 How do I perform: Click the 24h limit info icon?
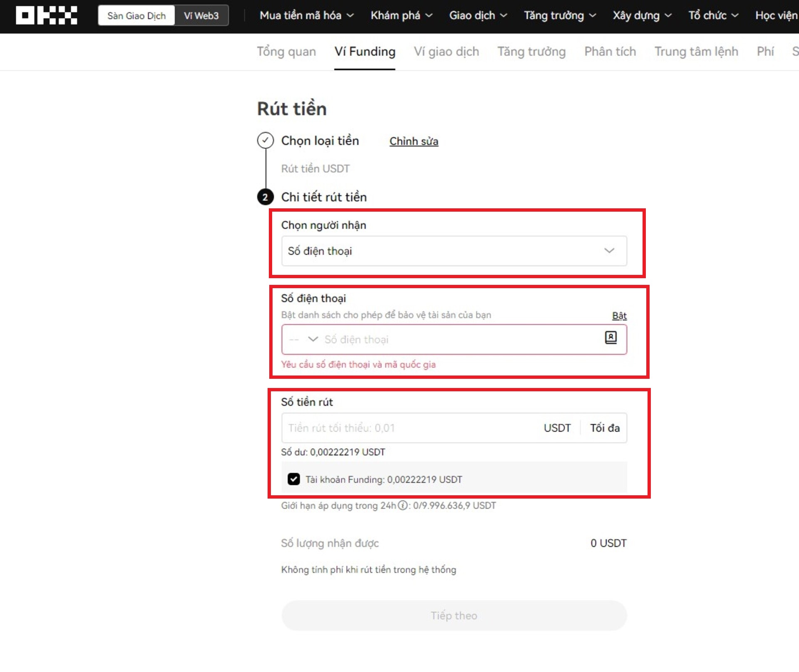click(402, 505)
